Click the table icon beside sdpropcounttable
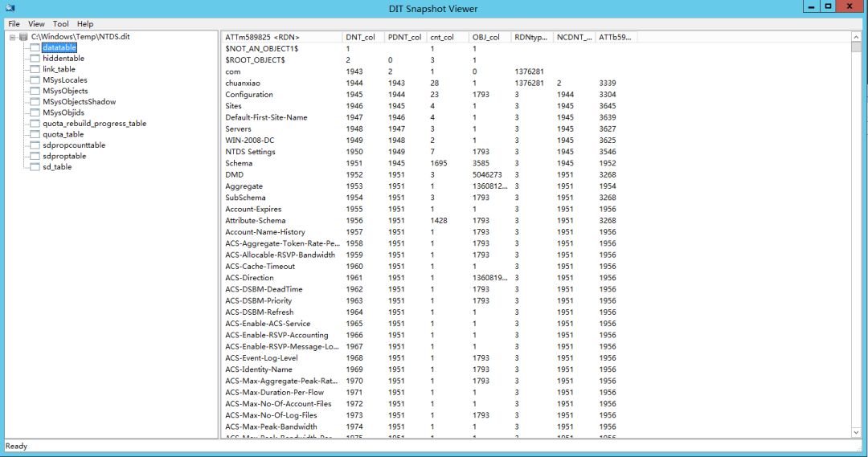 (x=35, y=145)
